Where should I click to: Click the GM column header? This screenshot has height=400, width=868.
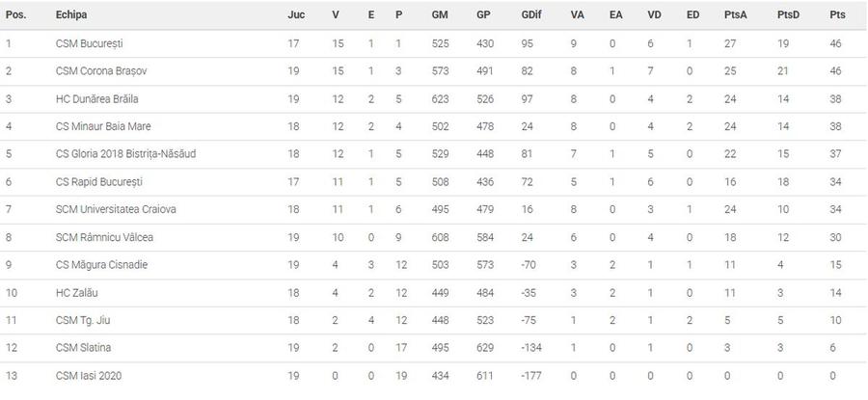[440, 15]
